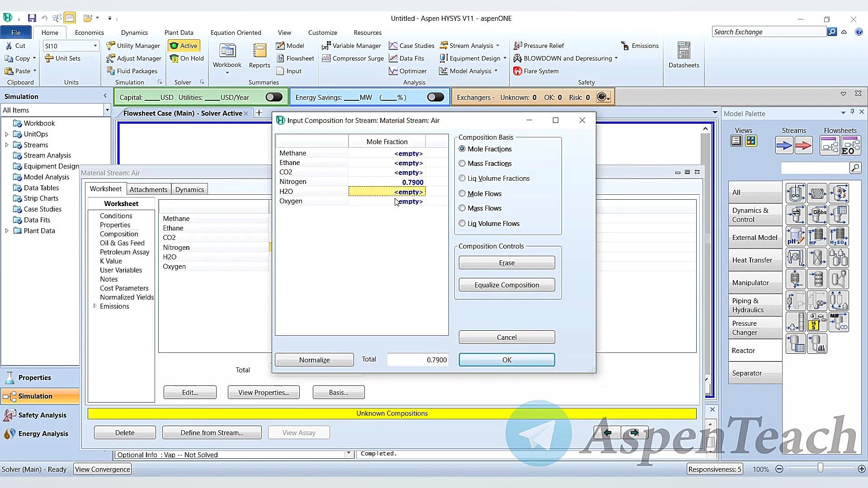Toggle the Energy Savings switch
The image size is (868, 488).
(x=435, y=97)
